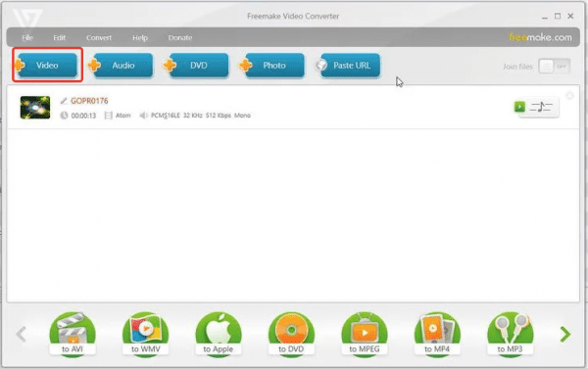Convert to WMV format

coord(145,334)
